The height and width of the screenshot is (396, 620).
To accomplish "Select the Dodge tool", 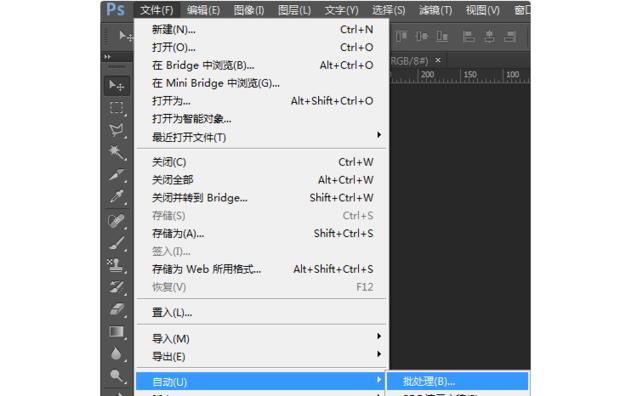I will [117, 375].
